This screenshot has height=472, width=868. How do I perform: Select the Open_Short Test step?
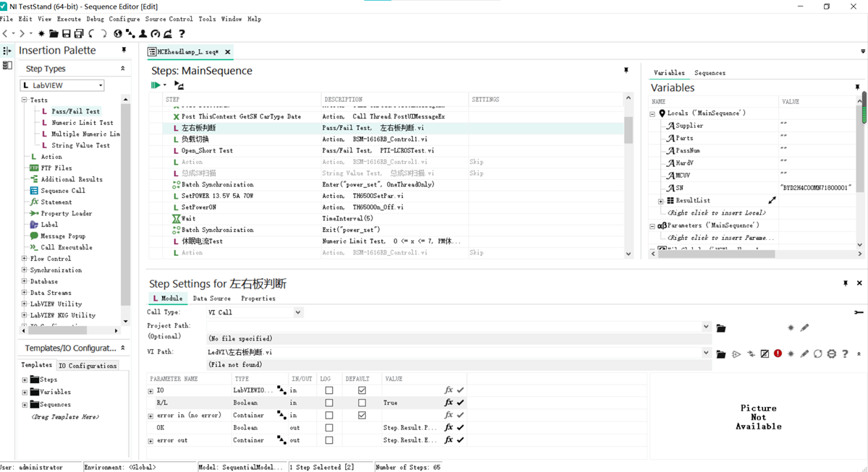(x=207, y=150)
